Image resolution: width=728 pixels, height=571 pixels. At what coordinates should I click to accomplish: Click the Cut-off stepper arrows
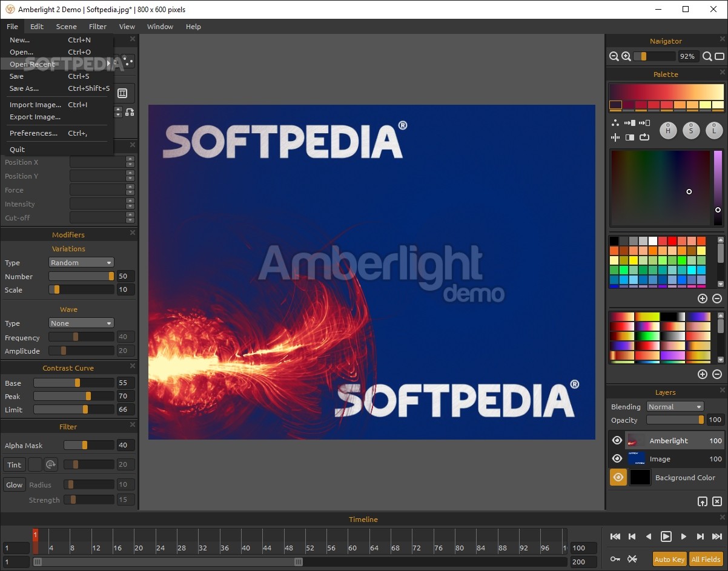130,218
